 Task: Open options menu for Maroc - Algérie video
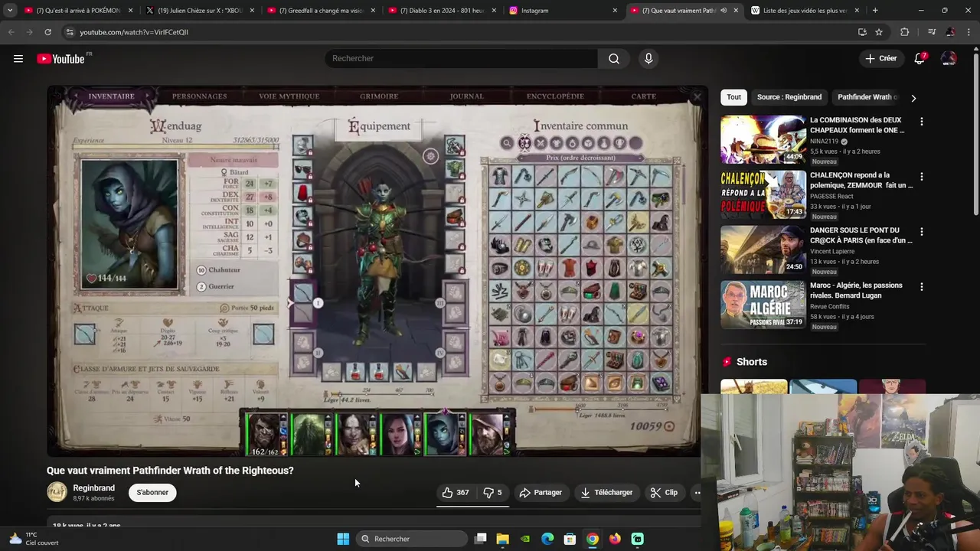click(x=921, y=287)
